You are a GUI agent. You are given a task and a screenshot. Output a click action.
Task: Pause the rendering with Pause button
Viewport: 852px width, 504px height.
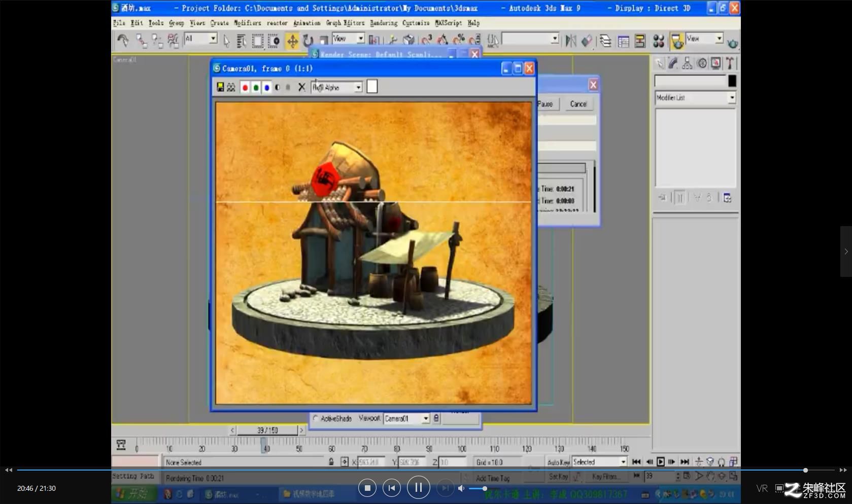pos(547,104)
